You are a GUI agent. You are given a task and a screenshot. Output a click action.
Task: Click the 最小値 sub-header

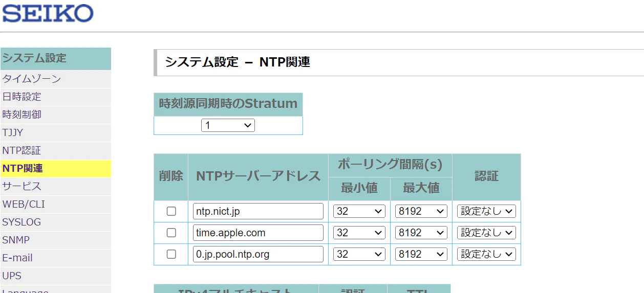tap(359, 189)
